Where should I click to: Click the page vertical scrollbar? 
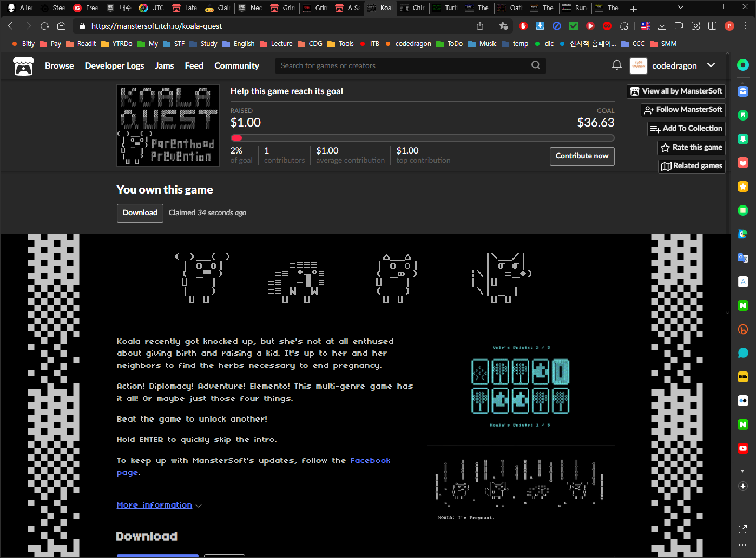727,184
